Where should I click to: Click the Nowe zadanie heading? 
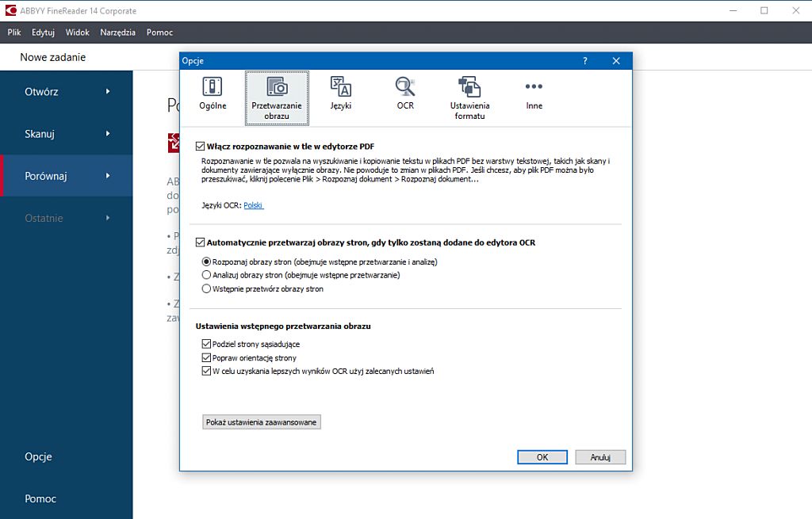tap(53, 57)
